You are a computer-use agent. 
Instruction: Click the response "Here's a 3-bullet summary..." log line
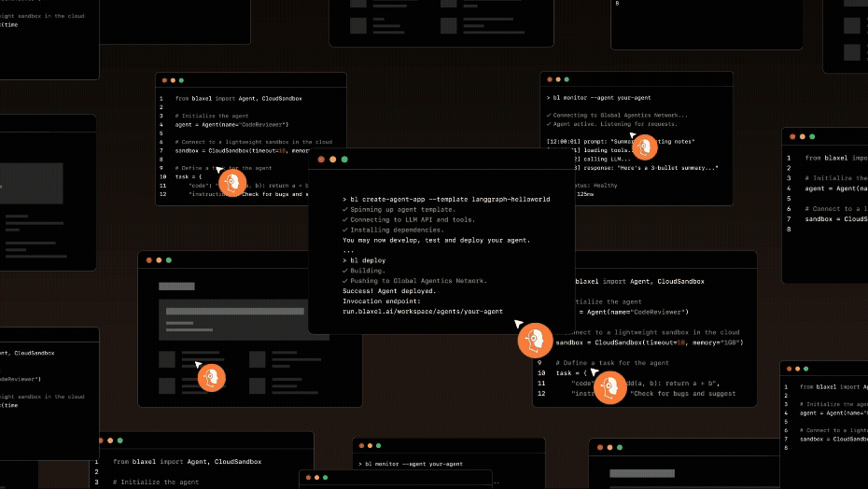click(x=651, y=168)
